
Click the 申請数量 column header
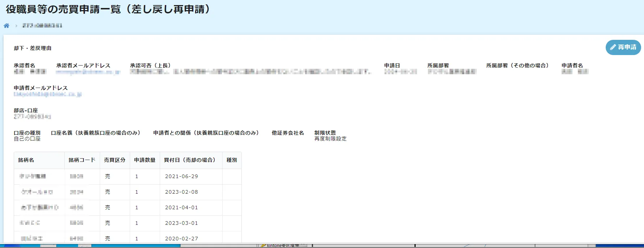(145, 160)
